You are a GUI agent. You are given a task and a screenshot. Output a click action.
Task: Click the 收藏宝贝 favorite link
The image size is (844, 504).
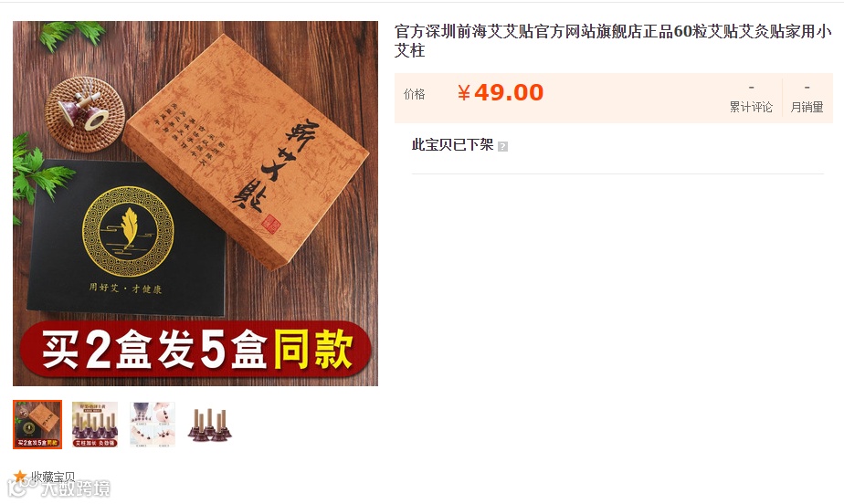53,477
